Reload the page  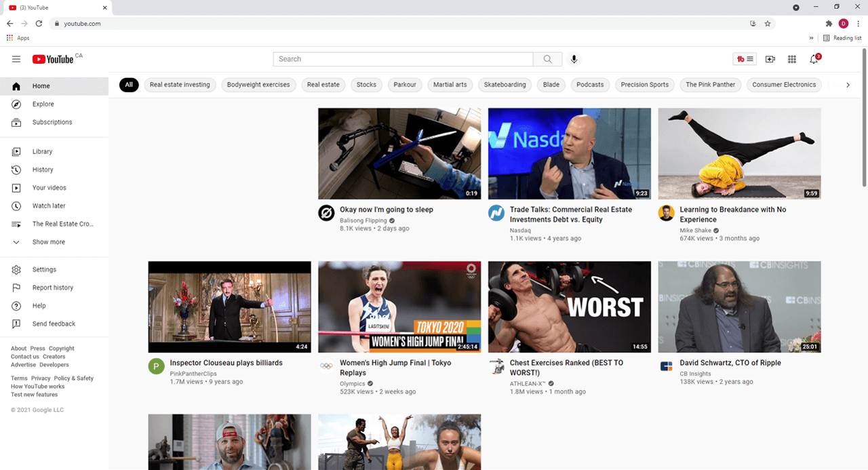coord(39,23)
